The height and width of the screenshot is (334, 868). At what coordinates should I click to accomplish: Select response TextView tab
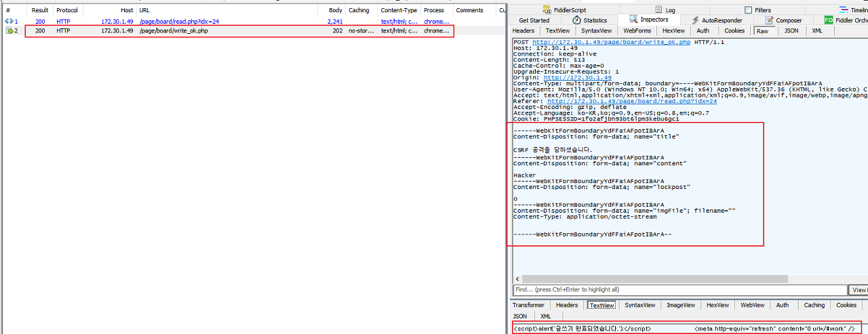pos(601,306)
